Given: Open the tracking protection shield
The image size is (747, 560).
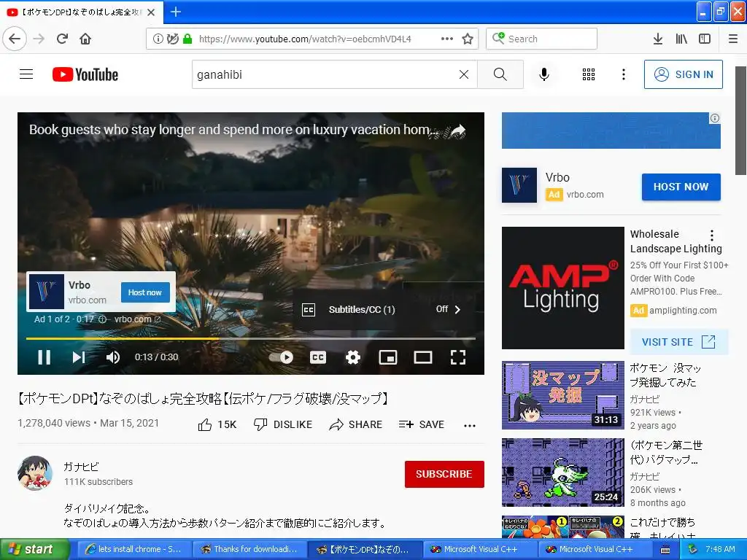Looking at the screenshot, I should [x=172, y=39].
